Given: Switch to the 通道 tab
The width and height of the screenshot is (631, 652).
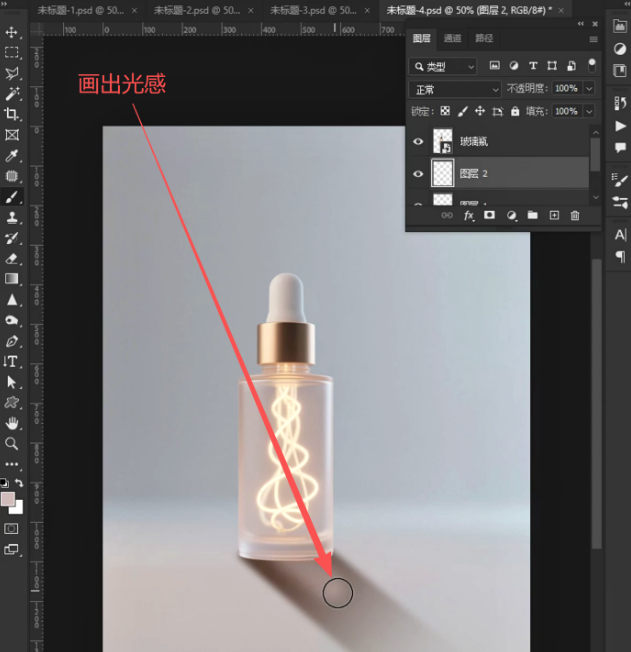Looking at the screenshot, I should click(x=452, y=38).
